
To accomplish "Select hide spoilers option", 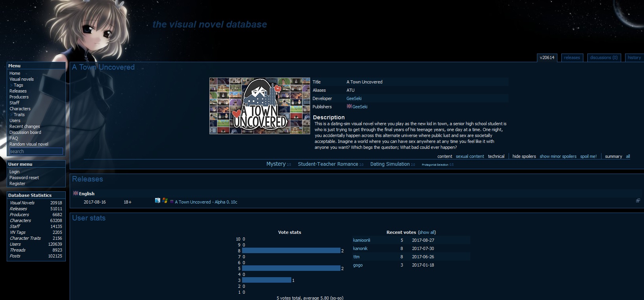I will [x=524, y=156].
